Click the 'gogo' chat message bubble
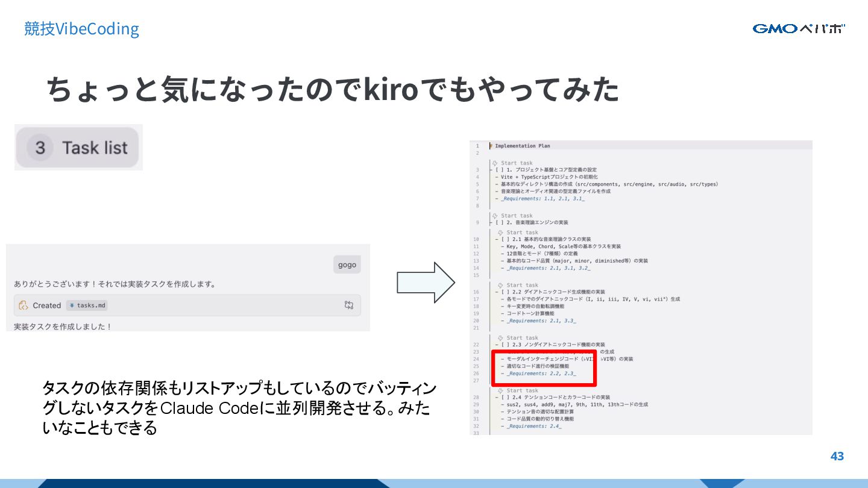This screenshot has height=488, width=868. click(x=347, y=264)
